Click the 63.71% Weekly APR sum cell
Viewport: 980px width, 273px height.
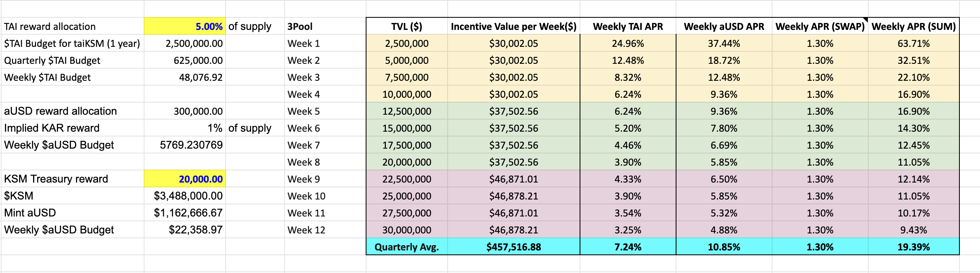tap(913, 44)
